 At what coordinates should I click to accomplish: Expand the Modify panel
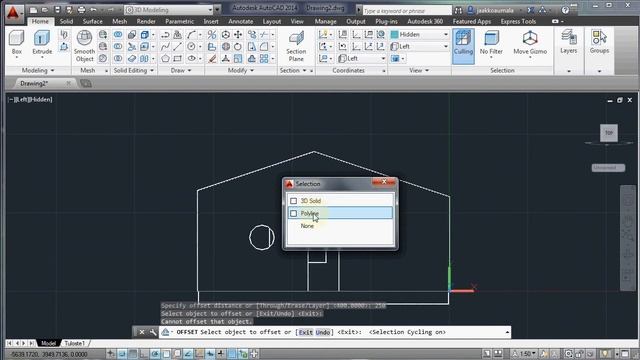pos(241,71)
